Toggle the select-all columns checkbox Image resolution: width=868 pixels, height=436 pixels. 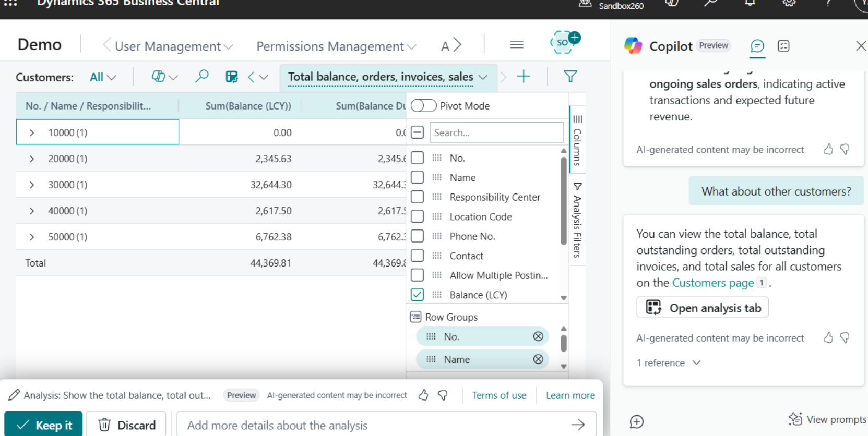(x=417, y=132)
